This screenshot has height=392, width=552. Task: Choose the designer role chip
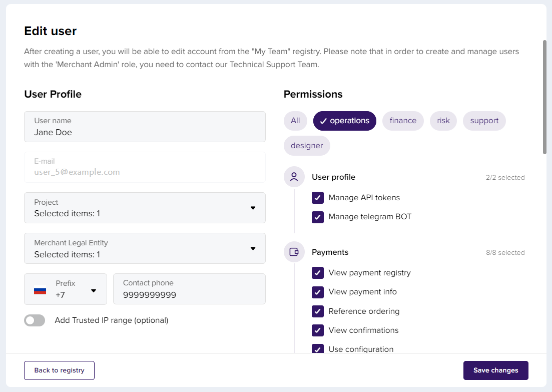(307, 146)
